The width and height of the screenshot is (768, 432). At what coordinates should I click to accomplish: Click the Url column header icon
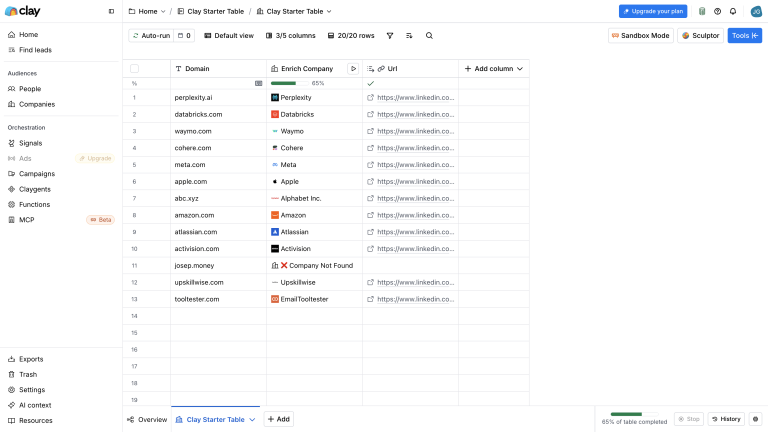pyautogui.click(x=381, y=69)
